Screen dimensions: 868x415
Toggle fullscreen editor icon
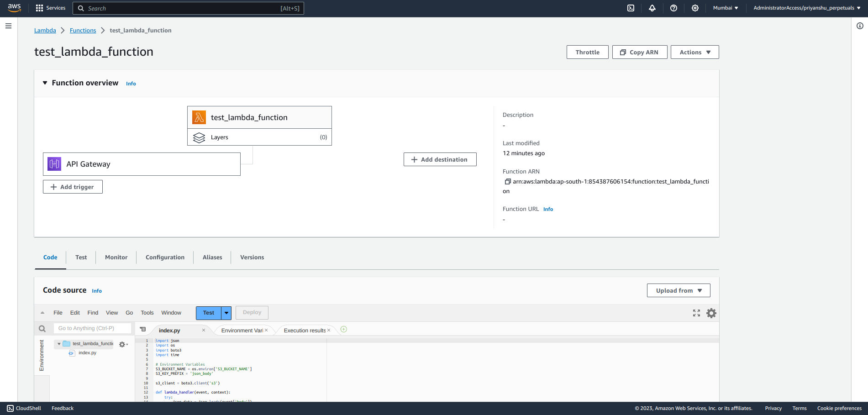(696, 313)
